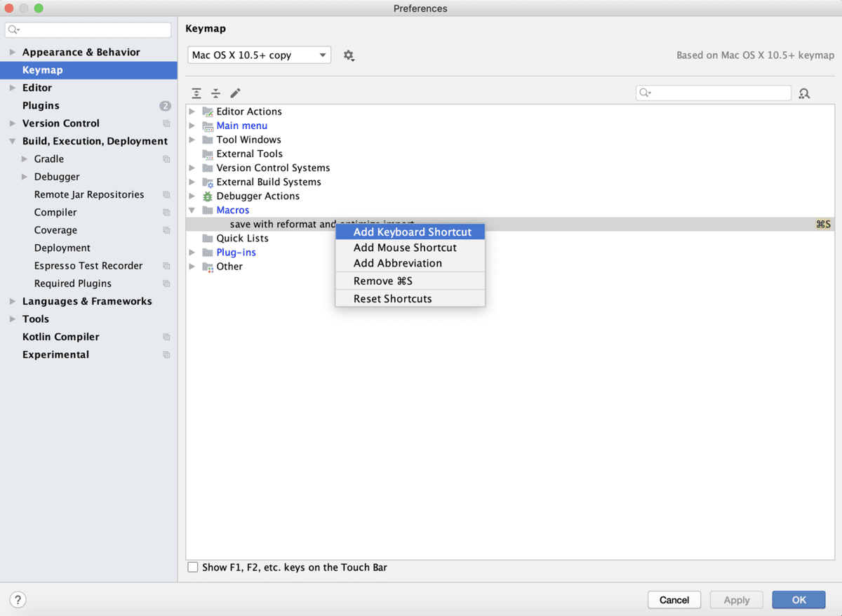
Task: Click the Main menu folder icon
Action: (208, 126)
